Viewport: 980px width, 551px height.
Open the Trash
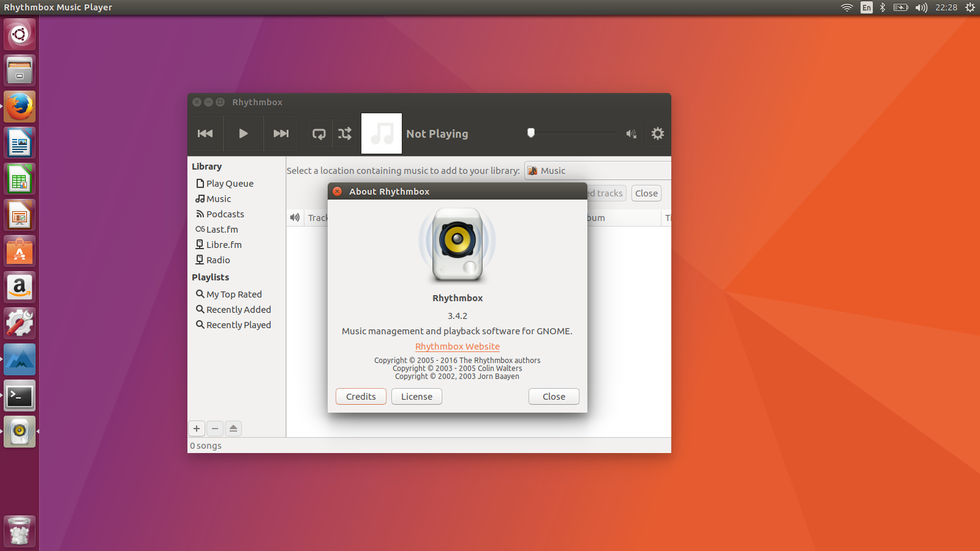coord(20,531)
